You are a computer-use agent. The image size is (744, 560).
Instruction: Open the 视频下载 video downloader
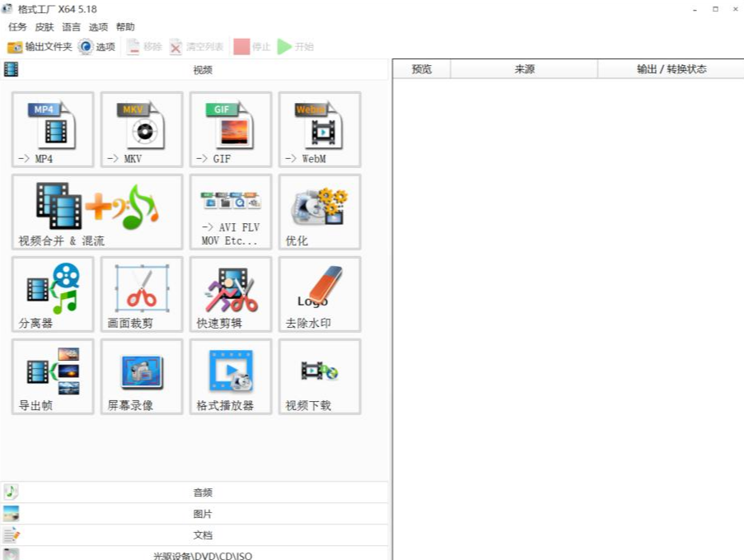point(320,376)
